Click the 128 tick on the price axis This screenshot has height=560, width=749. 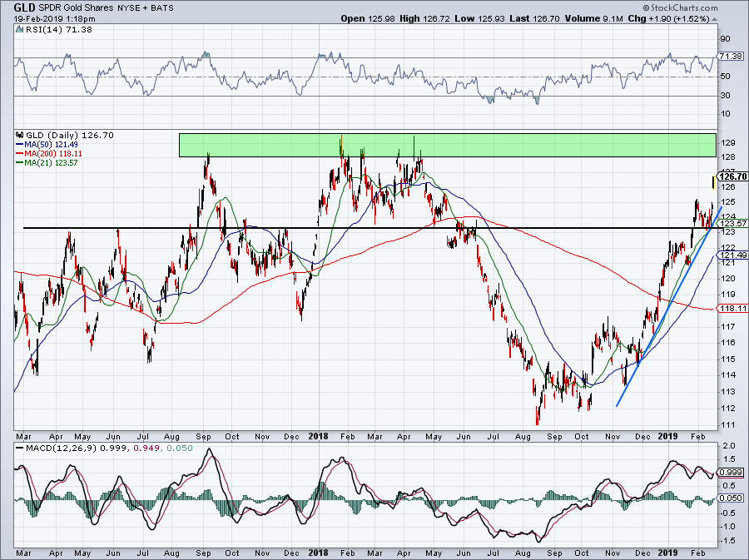click(x=727, y=157)
